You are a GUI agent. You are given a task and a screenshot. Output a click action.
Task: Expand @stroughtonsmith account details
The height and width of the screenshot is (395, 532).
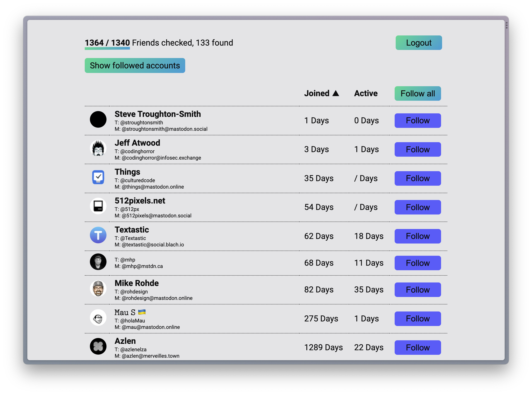pyautogui.click(x=158, y=114)
